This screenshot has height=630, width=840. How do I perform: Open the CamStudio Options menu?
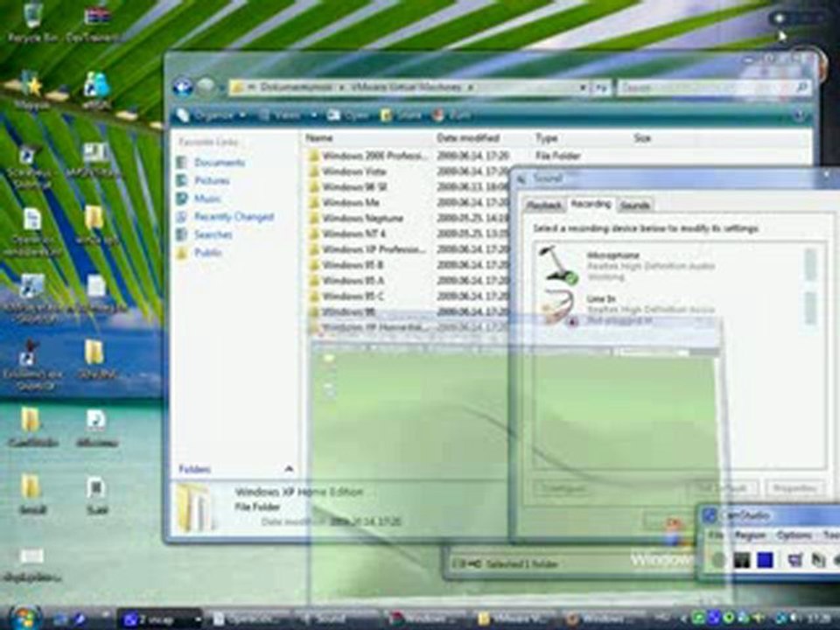coord(794,535)
